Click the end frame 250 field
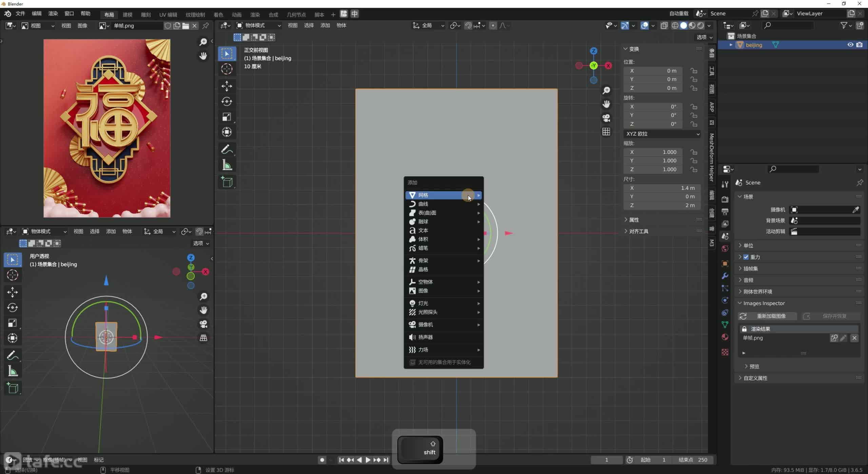868x474 pixels. point(693,460)
